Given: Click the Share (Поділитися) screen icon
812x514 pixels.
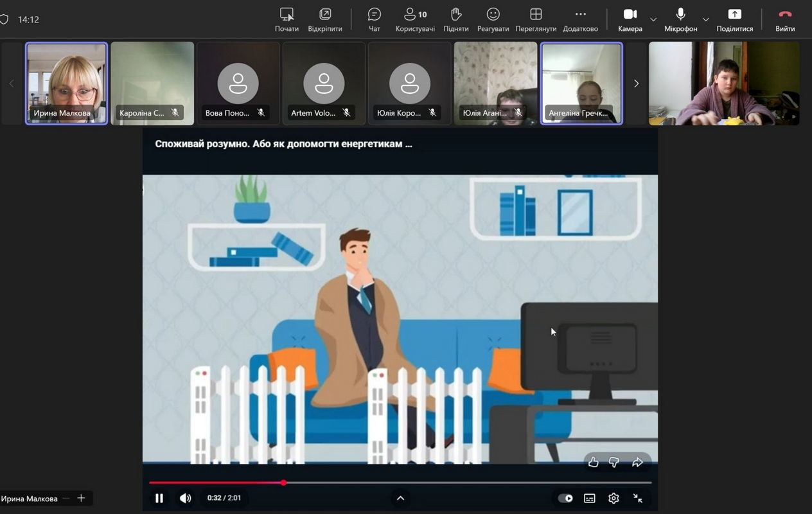Looking at the screenshot, I should 734,19.
